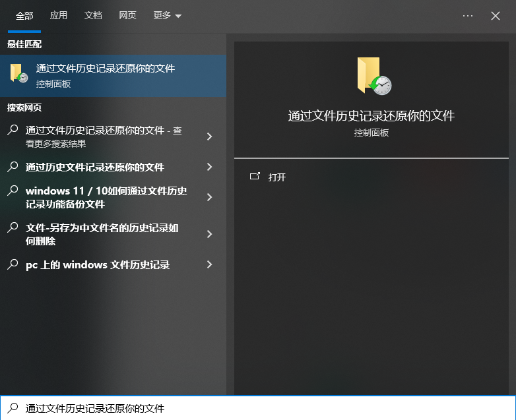Click the large File History folder icon in preview

click(373, 76)
